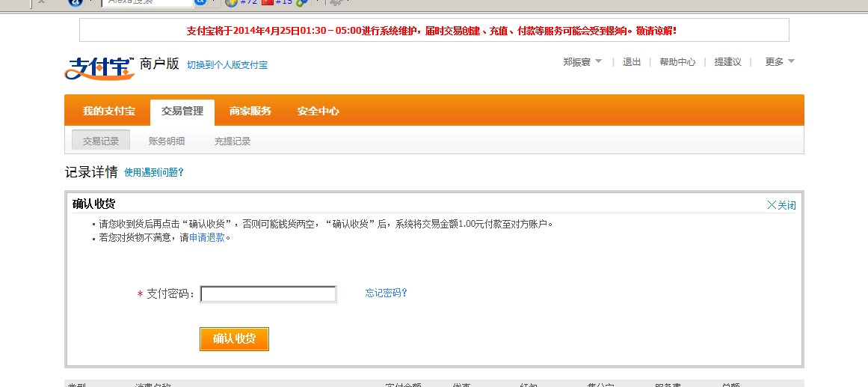Click the 支付密码: field label
The height and width of the screenshot is (387, 868).
pyautogui.click(x=170, y=294)
